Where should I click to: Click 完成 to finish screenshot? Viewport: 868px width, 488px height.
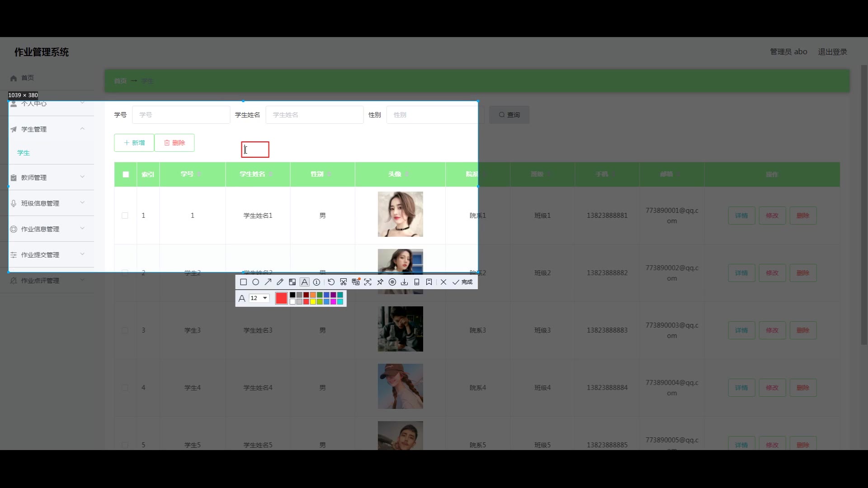[x=462, y=282]
